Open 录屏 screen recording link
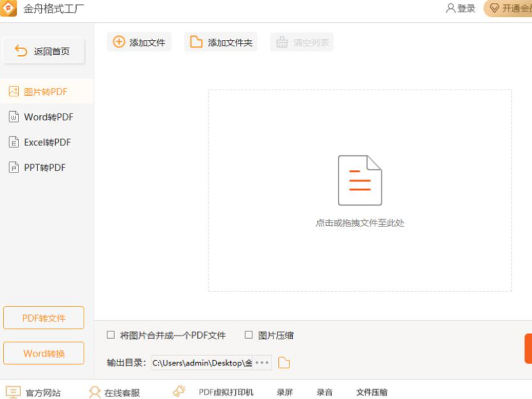 [284, 392]
